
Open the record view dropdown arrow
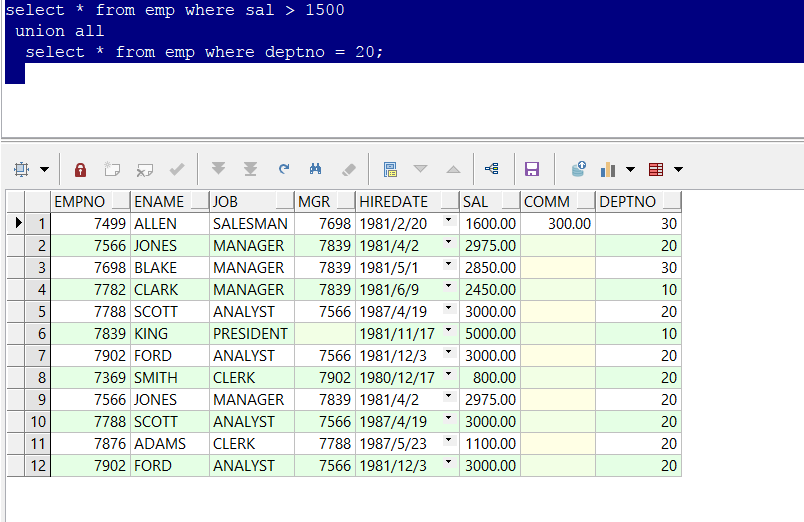click(x=678, y=169)
